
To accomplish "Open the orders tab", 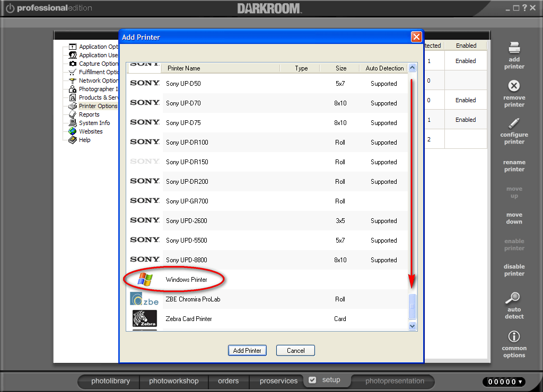I will coord(228,381).
